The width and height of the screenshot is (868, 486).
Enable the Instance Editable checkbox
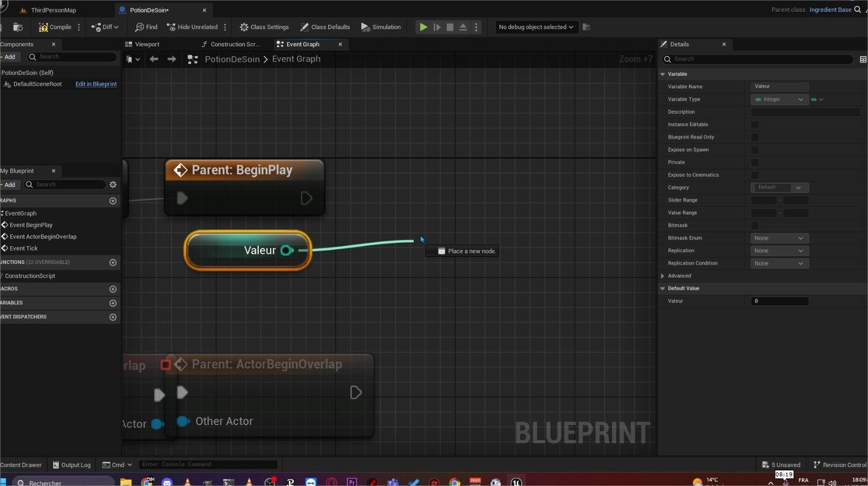(755, 125)
